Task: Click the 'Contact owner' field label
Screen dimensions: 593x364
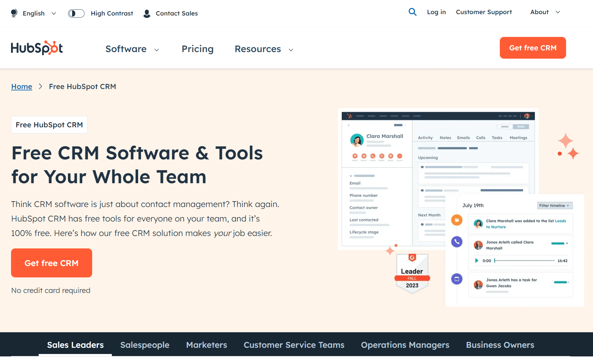Action: point(363,208)
